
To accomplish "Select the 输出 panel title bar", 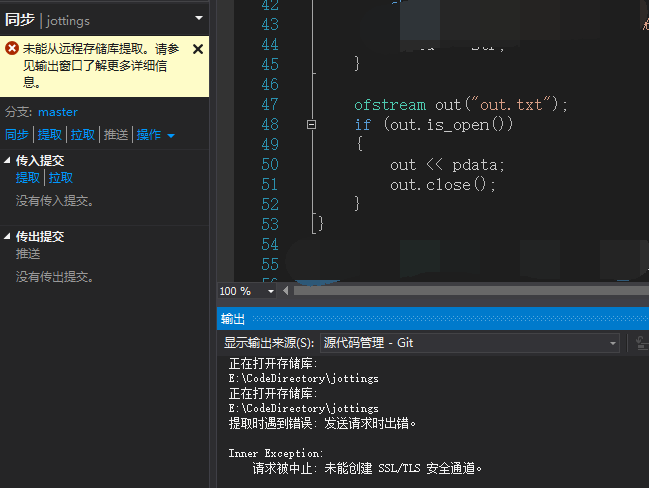I will [x=433, y=319].
